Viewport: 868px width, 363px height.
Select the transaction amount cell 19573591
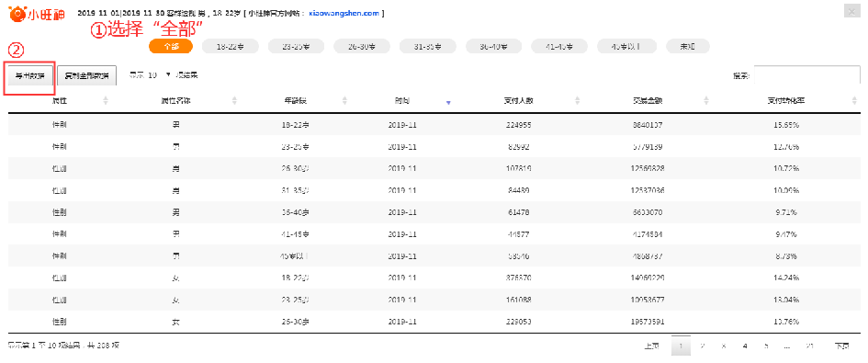click(x=648, y=322)
